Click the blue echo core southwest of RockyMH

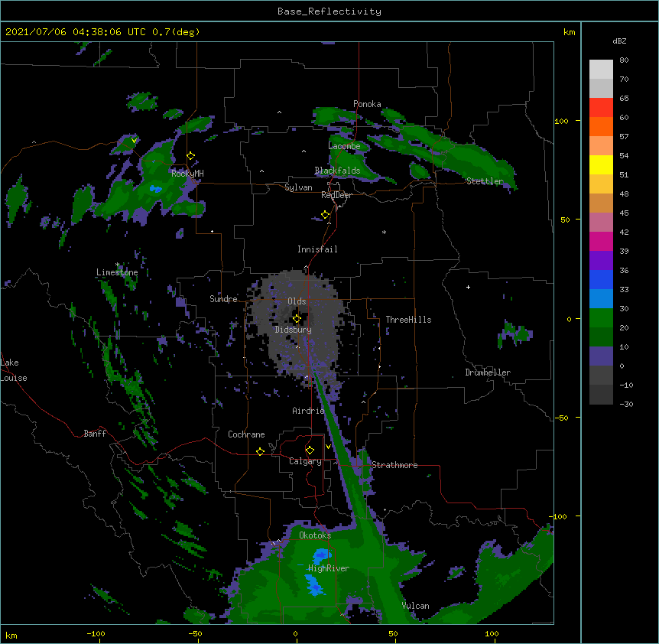(155, 189)
